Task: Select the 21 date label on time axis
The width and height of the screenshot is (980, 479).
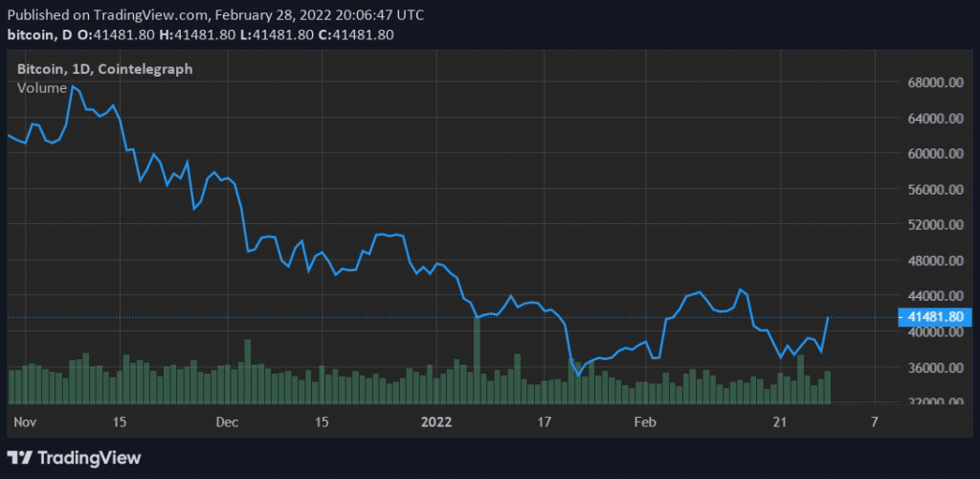Action: 780,422
